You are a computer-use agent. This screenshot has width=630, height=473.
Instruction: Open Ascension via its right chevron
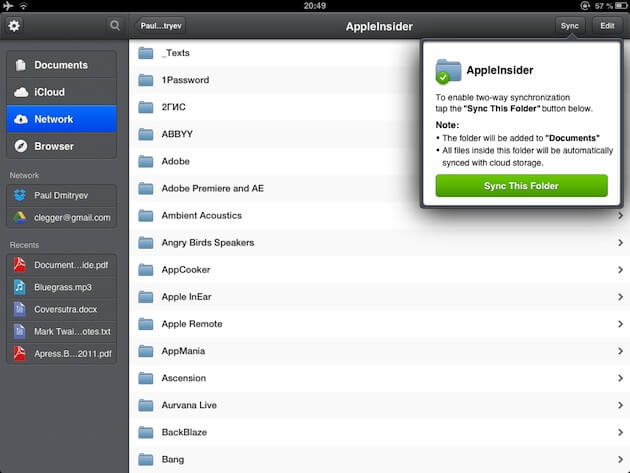[x=620, y=378]
